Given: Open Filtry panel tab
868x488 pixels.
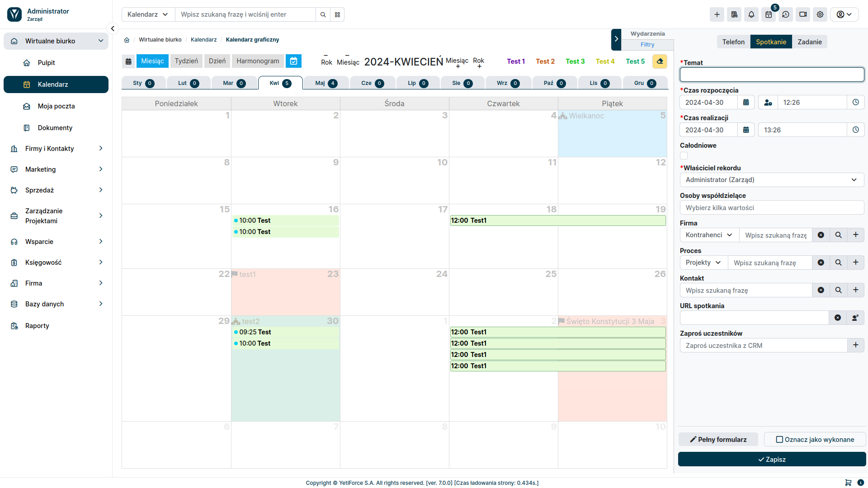Looking at the screenshot, I should (647, 45).
